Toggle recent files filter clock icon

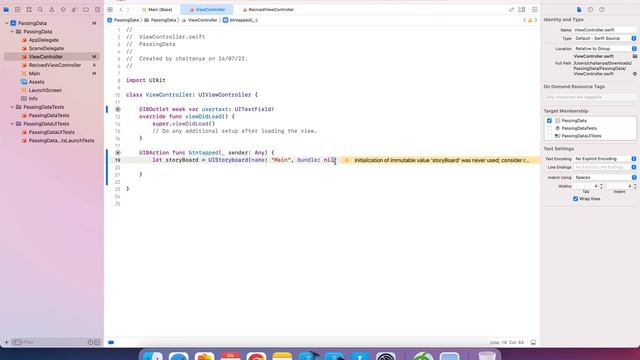(x=91, y=342)
